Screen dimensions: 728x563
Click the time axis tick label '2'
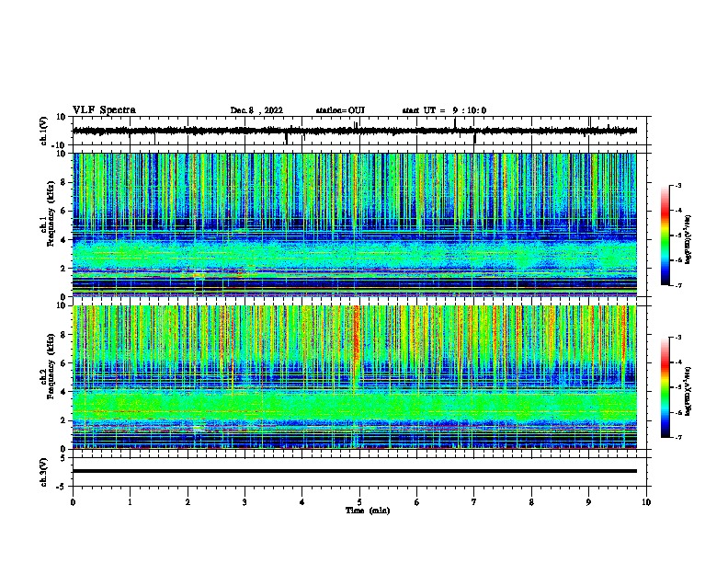tap(188, 502)
